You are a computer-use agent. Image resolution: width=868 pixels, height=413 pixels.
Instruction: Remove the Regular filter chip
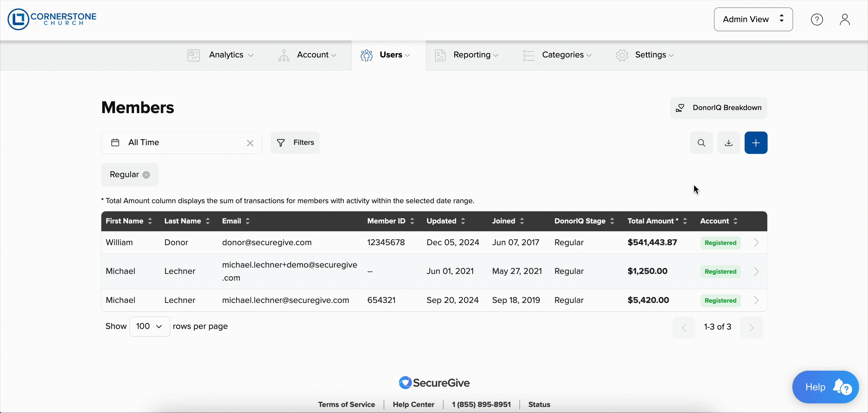pyautogui.click(x=146, y=175)
